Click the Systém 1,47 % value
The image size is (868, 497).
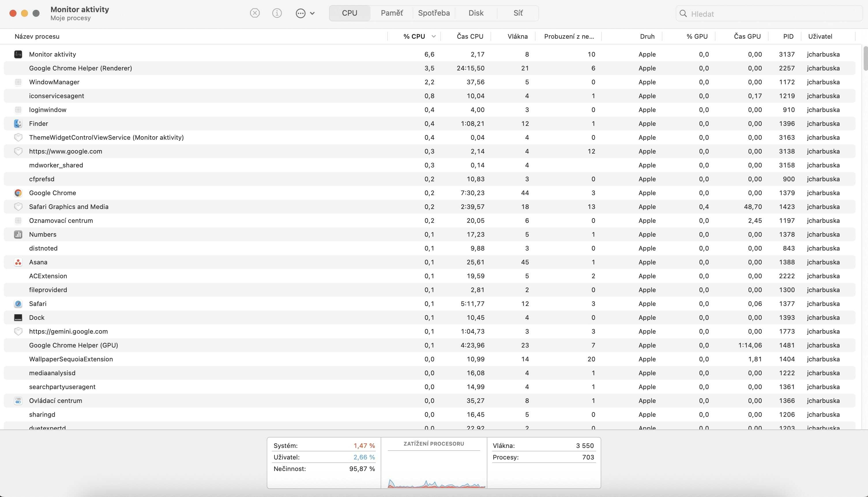(x=364, y=446)
